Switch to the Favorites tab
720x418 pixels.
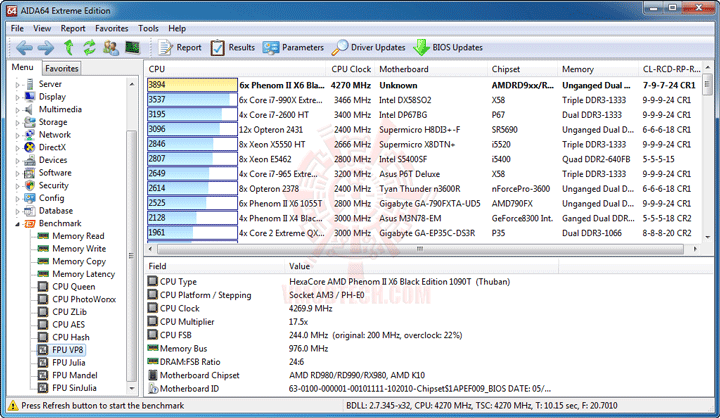tap(62, 68)
